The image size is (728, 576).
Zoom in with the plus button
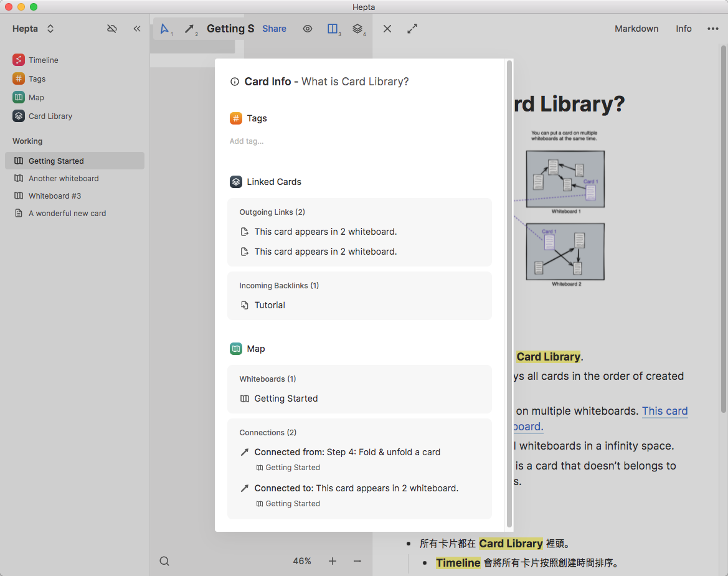[x=333, y=561]
